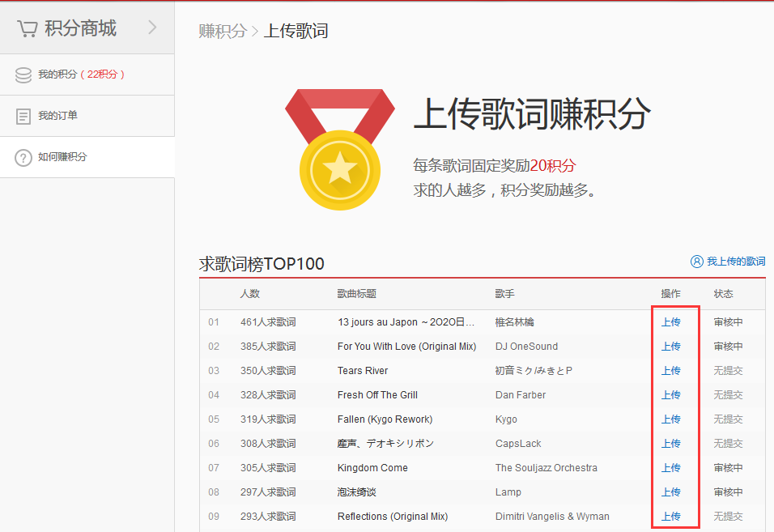
Task: Click the question mark icon beside 如何赚积分
Action: tap(22, 156)
